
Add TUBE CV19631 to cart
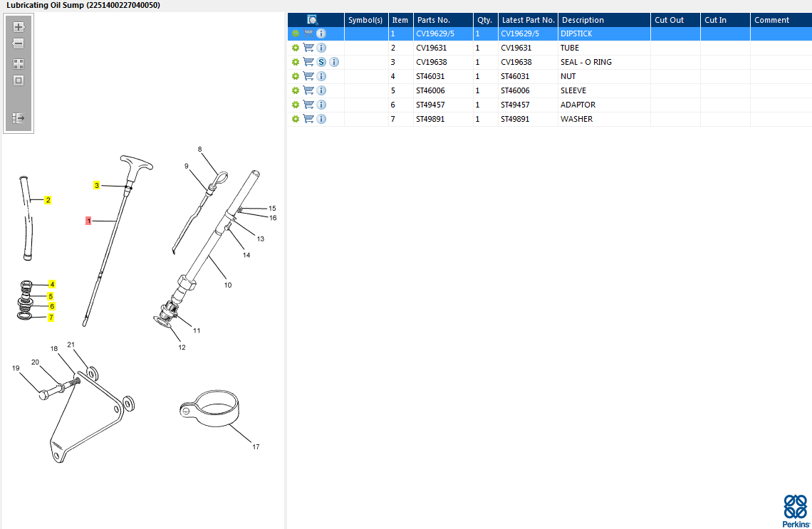[308, 48]
